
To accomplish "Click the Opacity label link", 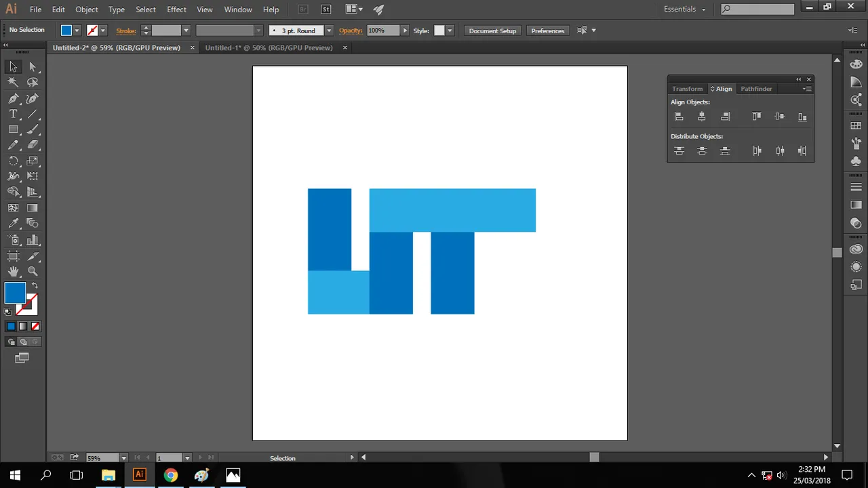I will 351,30.
